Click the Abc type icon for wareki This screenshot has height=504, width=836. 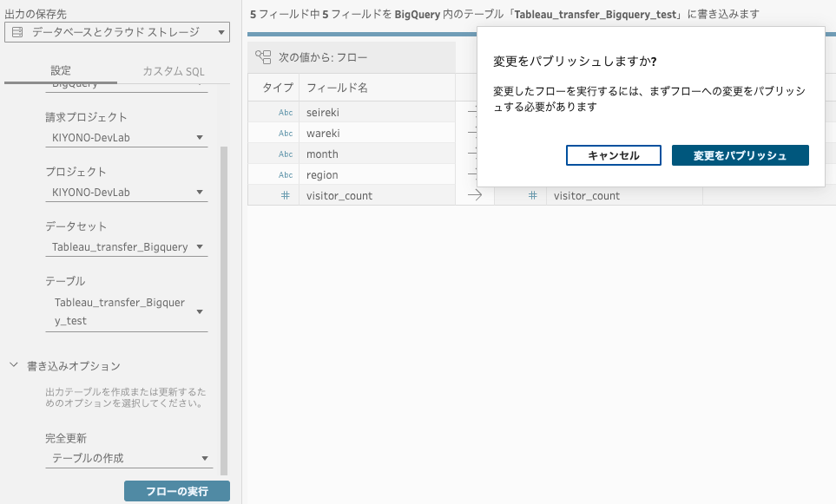click(286, 134)
